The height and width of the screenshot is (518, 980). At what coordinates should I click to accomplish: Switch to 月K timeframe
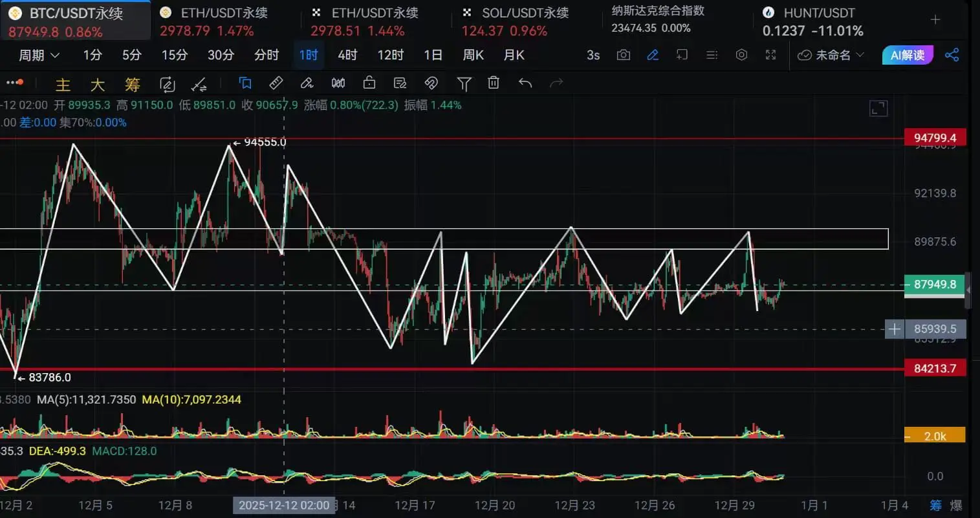(x=514, y=55)
